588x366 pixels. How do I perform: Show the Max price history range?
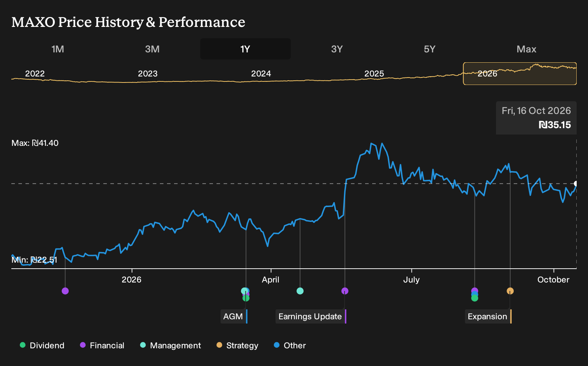[x=526, y=49]
